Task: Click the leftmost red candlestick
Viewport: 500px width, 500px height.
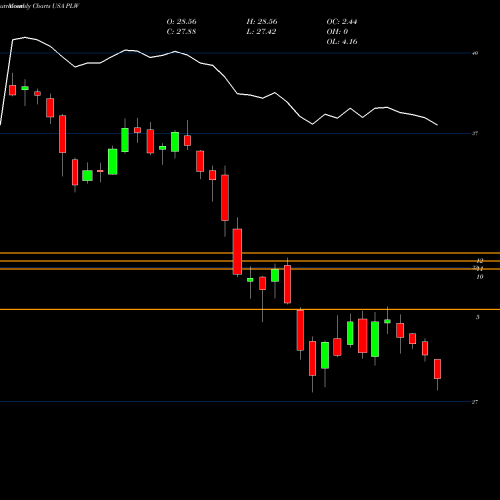Action: click(13, 90)
